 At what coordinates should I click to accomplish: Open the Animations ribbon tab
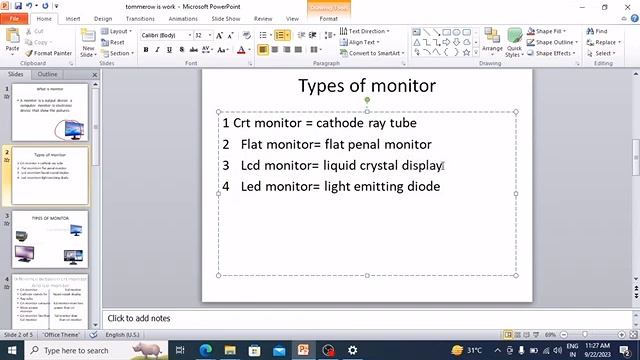[183, 19]
